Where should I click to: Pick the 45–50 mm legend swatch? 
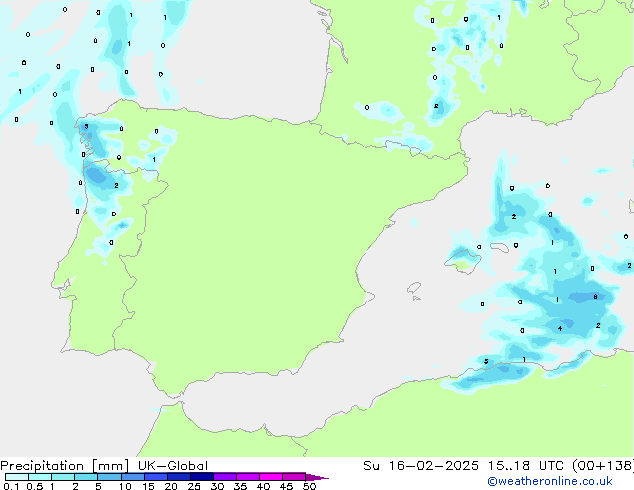pos(294,477)
